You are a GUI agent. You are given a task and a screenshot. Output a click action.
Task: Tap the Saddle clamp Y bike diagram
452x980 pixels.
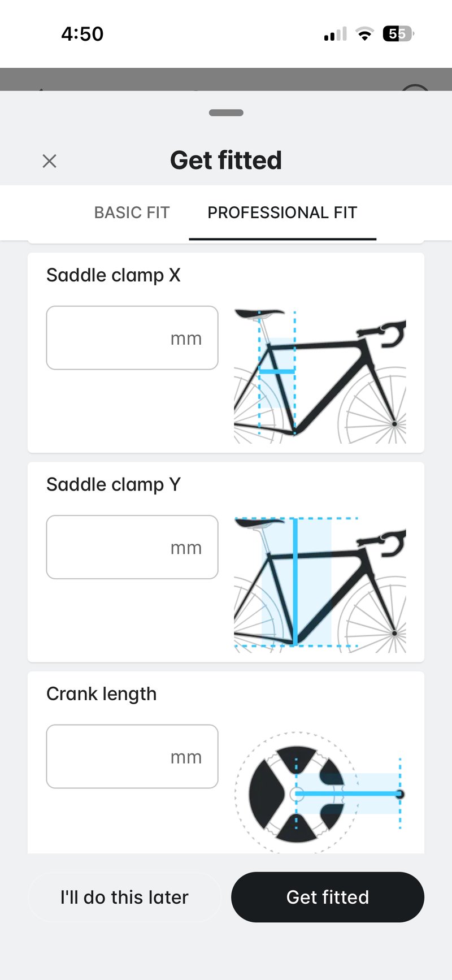(x=320, y=585)
